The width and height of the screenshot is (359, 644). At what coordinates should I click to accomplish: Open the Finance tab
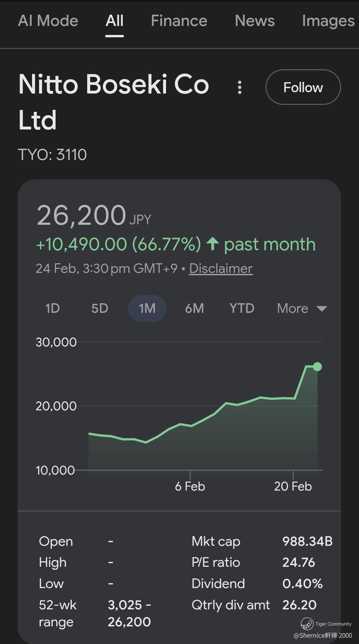[179, 21]
